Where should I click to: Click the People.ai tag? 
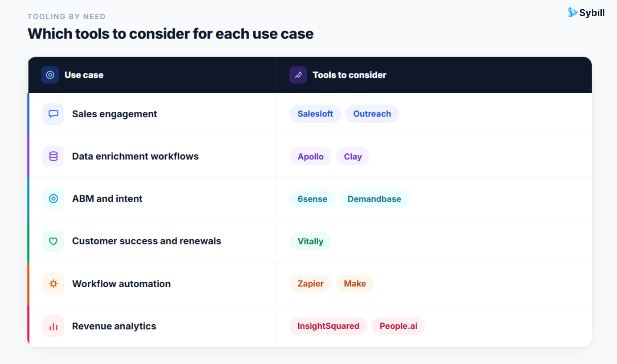(x=398, y=326)
